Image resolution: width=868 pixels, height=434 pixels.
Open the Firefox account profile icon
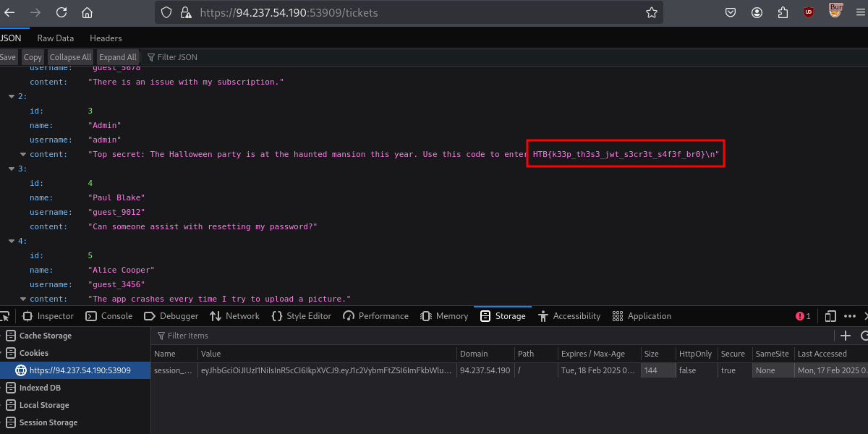pyautogui.click(x=757, y=12)
